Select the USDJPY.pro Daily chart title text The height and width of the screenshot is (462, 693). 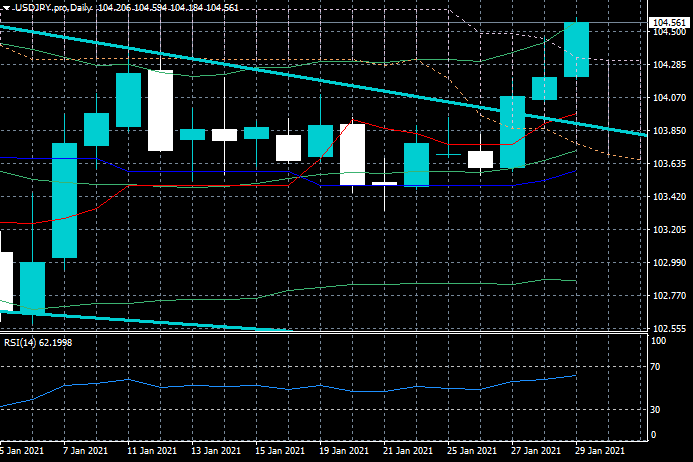[x=53, y=8]
